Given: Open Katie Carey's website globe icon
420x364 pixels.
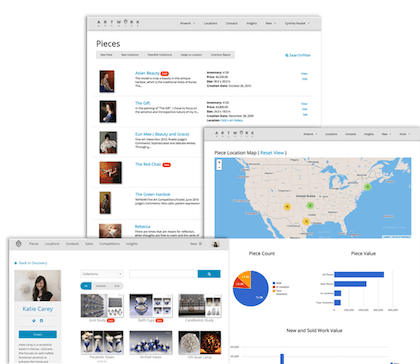Looking at the screenshot, I should tap(34, 321).
